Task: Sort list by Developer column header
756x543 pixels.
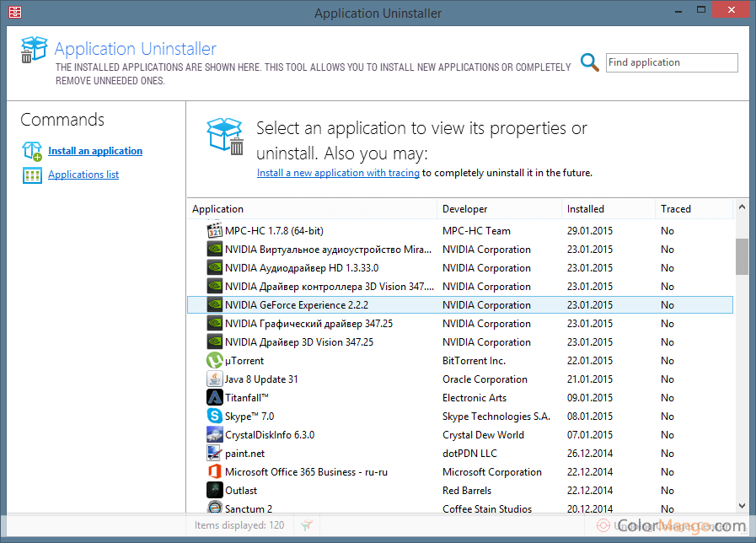Action: (x=499, y=209)
